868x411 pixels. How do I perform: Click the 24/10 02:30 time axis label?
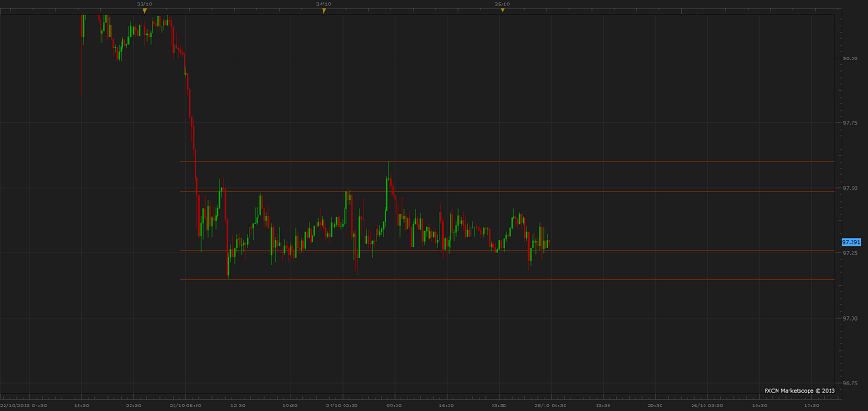[x=342, y=405]
